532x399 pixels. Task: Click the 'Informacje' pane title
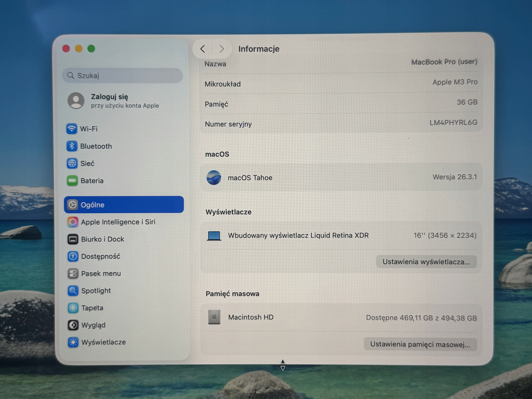pos(259,49)
